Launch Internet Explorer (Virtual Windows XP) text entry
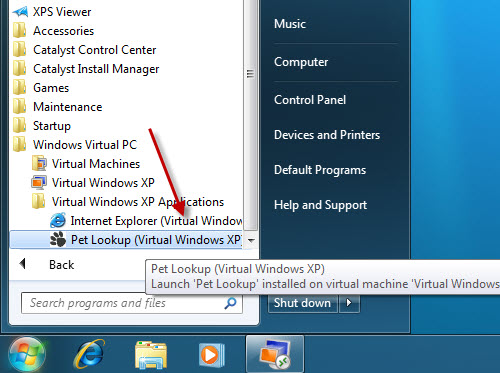This screenshot has height=373, width=500. point(156,221)
